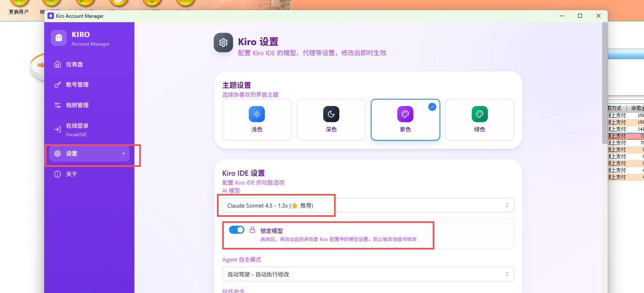Screen dimensions: 644x293
Task: Open 规则管理 in the sidebar
Action: point(89,105)
